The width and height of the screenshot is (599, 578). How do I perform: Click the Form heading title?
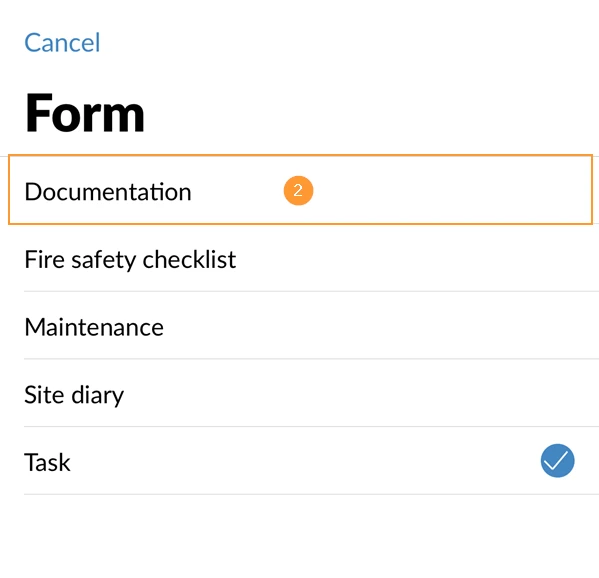point(84,113)
